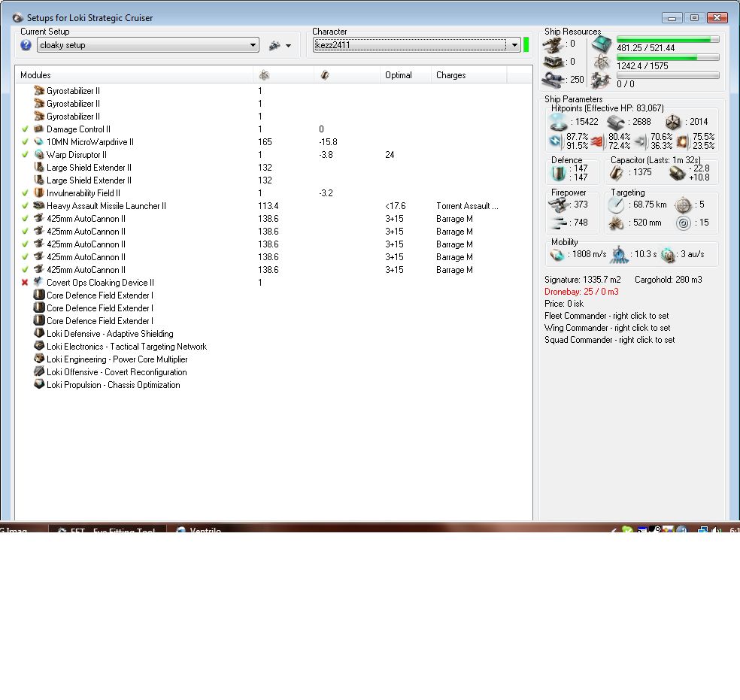
Task: Click the Loki Propulsion subsystem icon
Action: (39, 384)
